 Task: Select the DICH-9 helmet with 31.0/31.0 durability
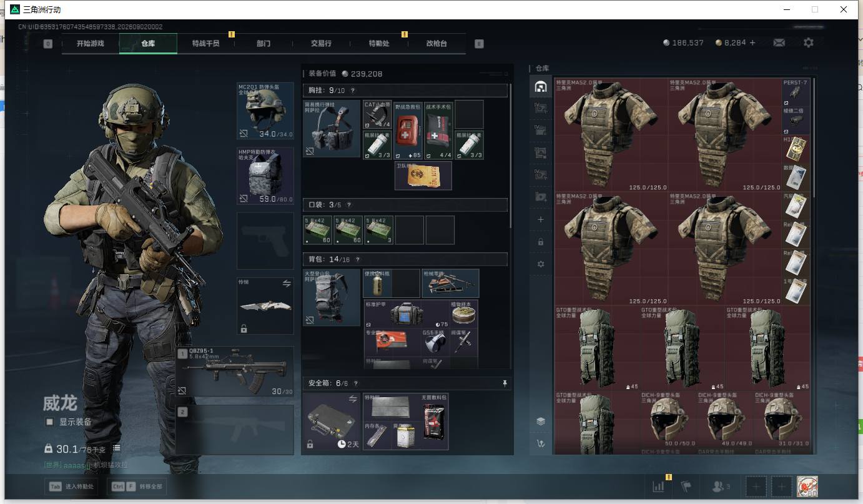[x=782, y=420]
